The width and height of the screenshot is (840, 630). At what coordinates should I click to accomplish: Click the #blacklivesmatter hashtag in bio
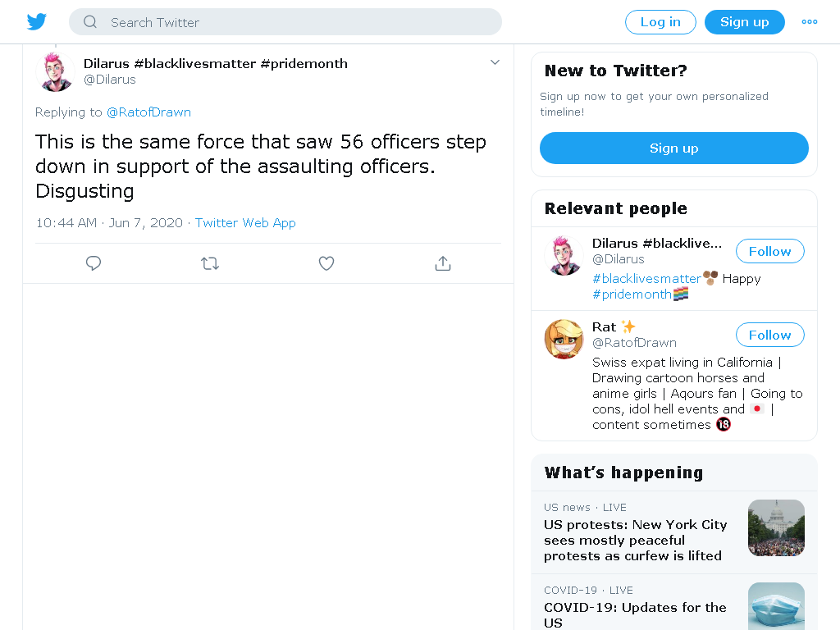click(646, 279)
